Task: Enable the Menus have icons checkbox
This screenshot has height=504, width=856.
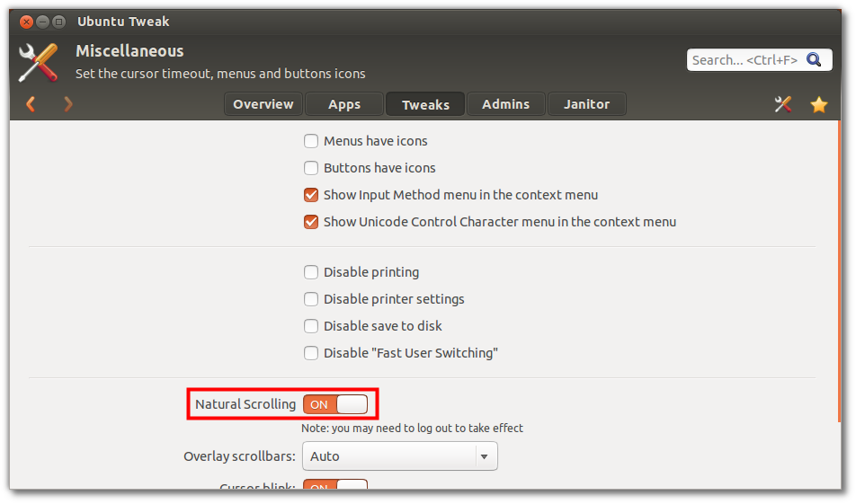Action: click(311, 141)
